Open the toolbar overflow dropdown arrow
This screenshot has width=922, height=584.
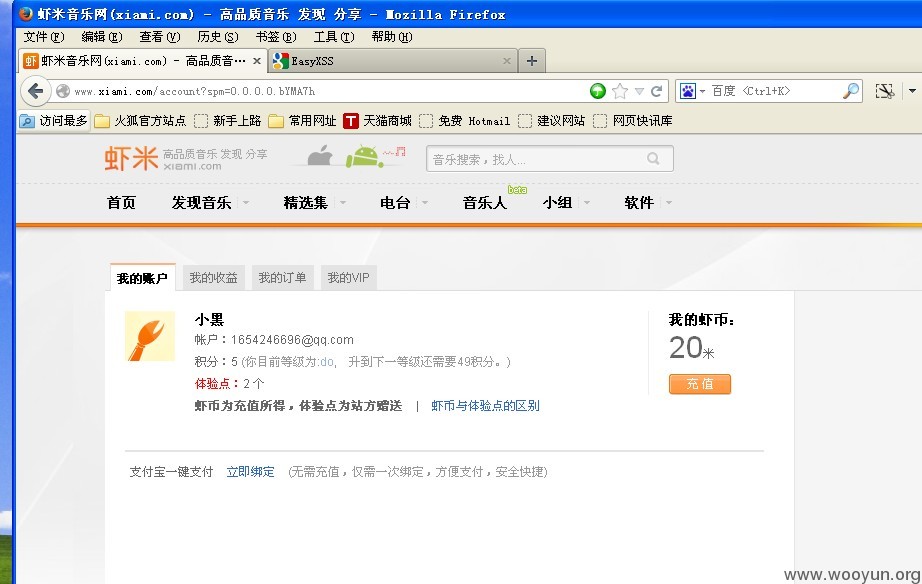[912, 91]
